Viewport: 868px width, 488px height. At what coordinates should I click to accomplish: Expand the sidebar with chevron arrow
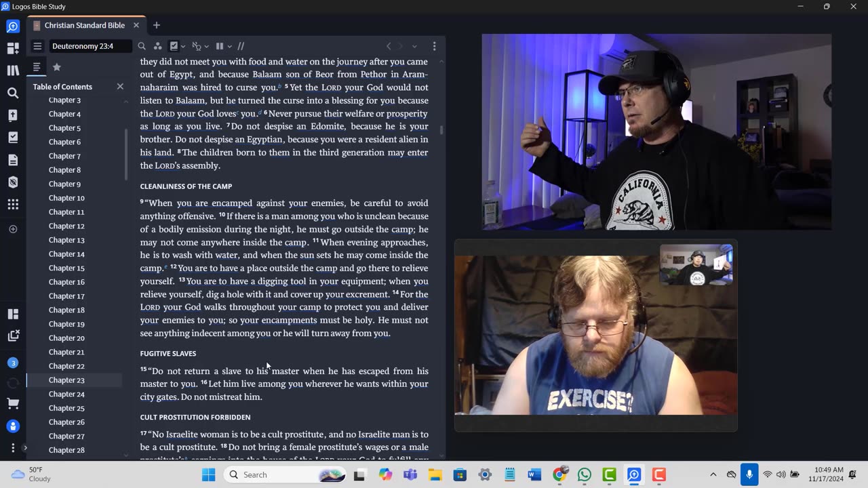pos(25,448)
